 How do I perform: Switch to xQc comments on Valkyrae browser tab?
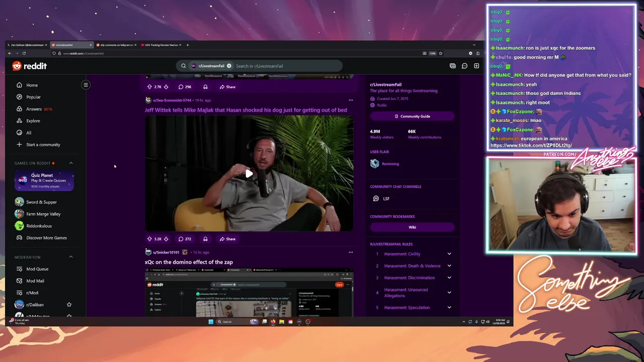[x=116, y=45]
